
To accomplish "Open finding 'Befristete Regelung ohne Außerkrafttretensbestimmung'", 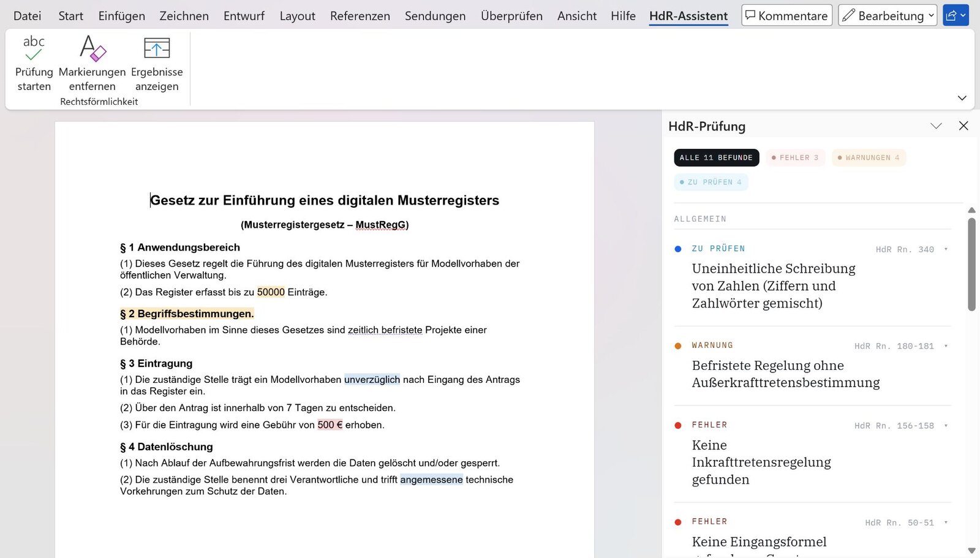I will [x=786, y=374].
